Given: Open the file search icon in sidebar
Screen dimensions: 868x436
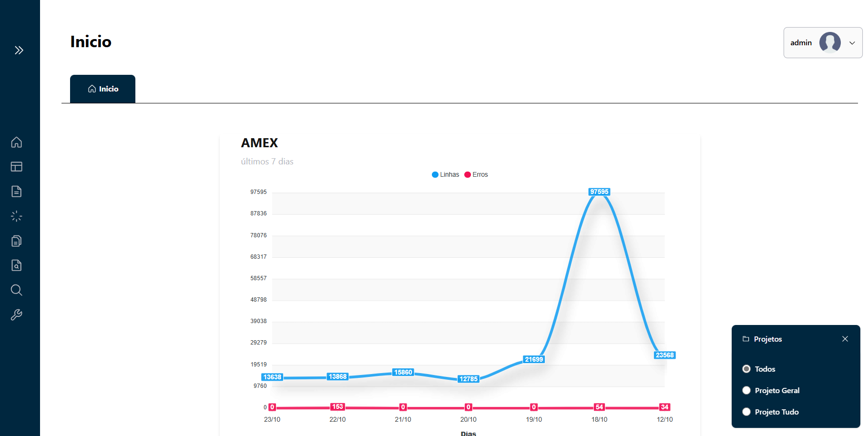Looking at the screenshot, I should click(17, 265).
